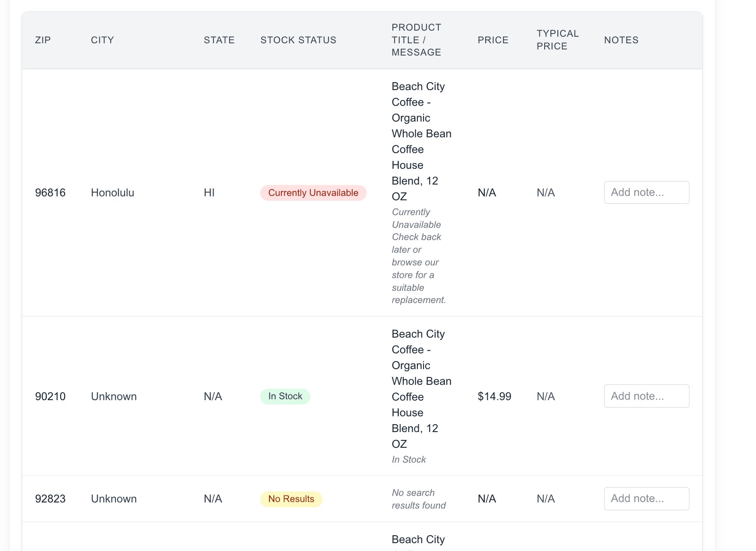This screenshot has height=551, width=756.
Task: Click N/A price in the 92823 row
Action: pyautogui.click(x=487, y=499)
